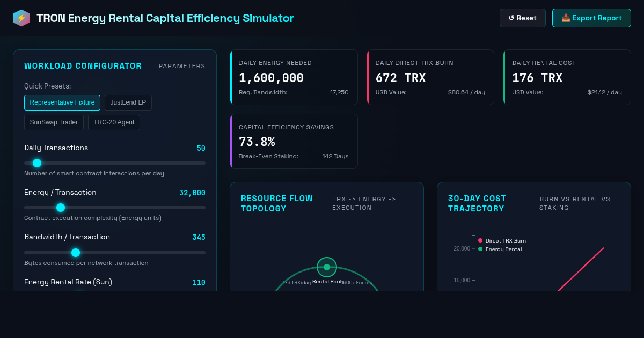Export the simulation report
The image size is (644, 338).
pos(591,18)
